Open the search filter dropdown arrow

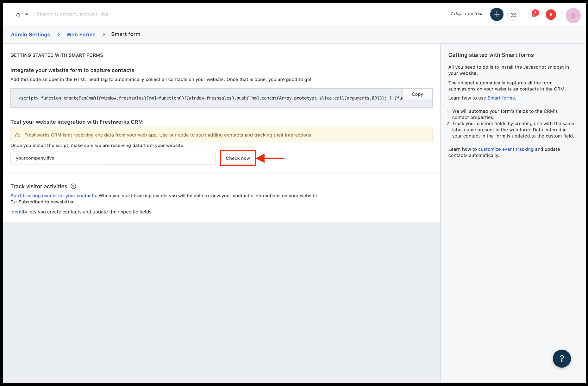coord(27,14)
